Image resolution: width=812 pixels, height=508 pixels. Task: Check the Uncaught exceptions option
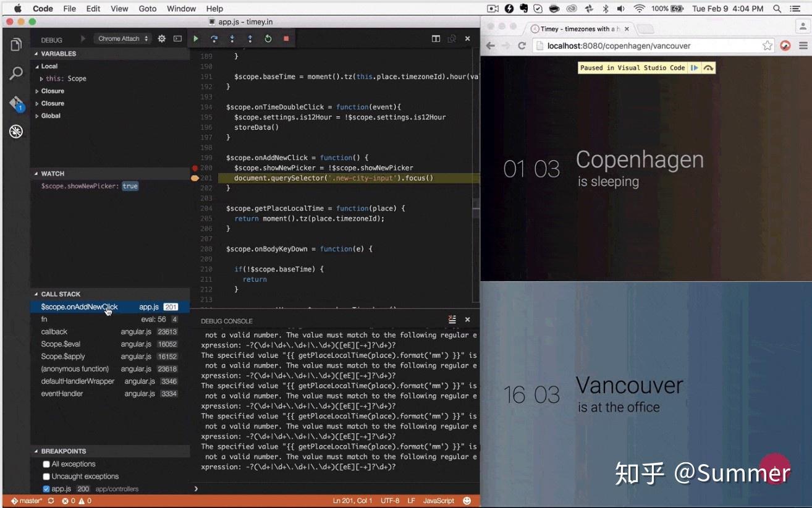[46, 476]
